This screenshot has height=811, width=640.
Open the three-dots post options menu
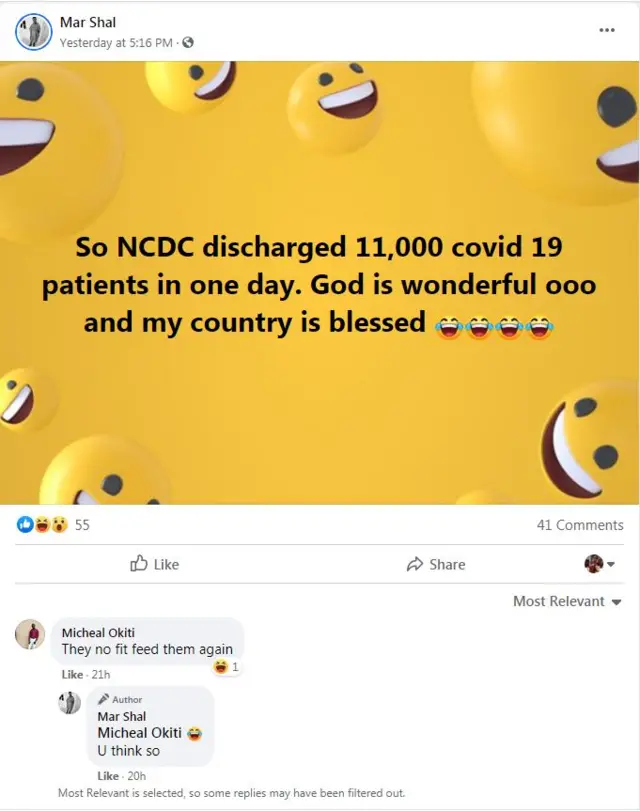[607, 30]
